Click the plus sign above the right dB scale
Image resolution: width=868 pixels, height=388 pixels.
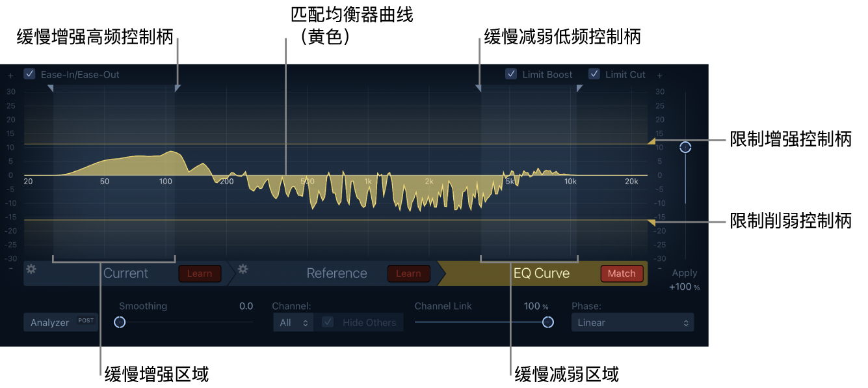pyautogui.click(x=659, y=76)
